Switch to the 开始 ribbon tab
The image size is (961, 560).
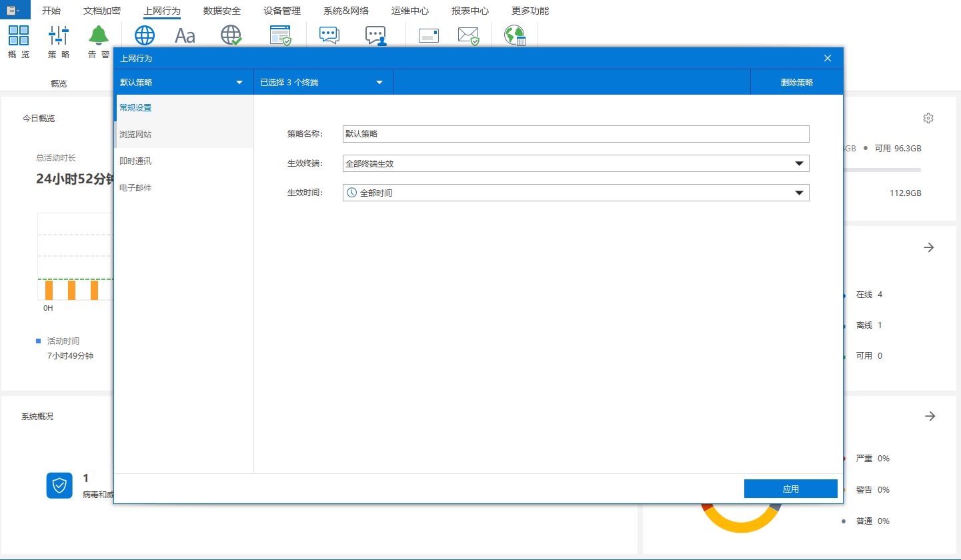[51, 11]
